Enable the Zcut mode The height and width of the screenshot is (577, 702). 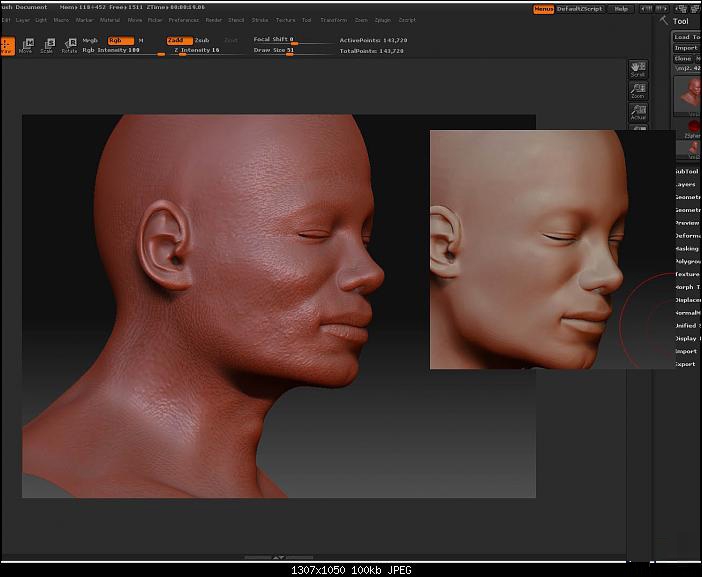(x=231, y=40)
